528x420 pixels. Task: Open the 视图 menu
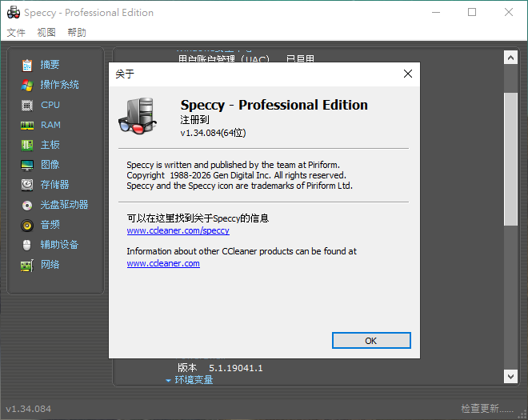(x=46, y=32)
